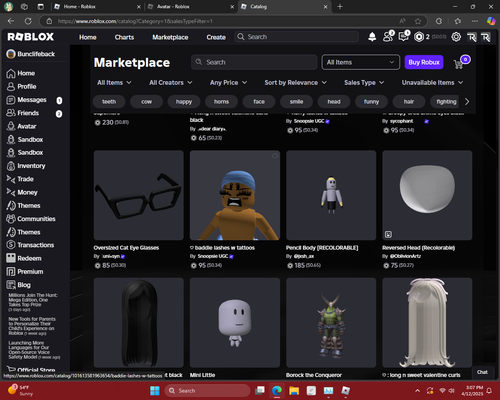
Task: Open the Oversized Cat Eye Glasses item link
Action: pyautogui.click(x=126, y=248)
